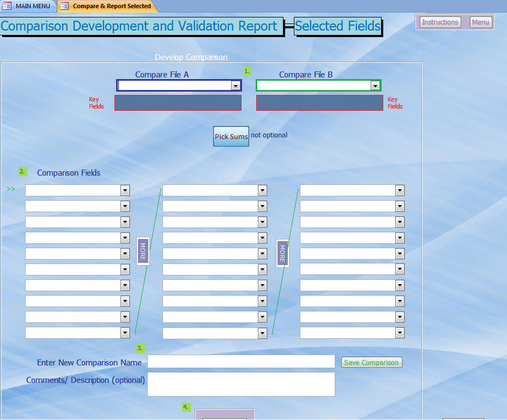Click the green step 1 marker
Viewport: 507px width, 420px height.
247,71
